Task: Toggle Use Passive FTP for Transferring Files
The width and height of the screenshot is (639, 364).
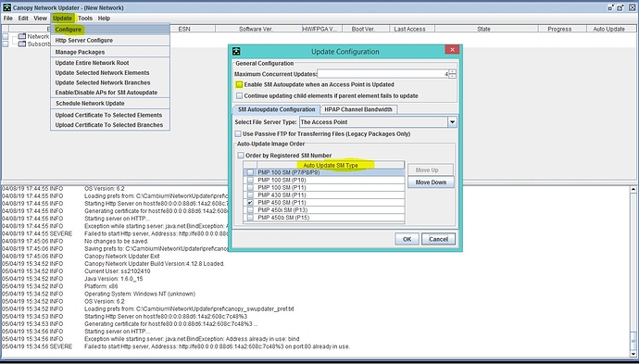Action: point(238,134)
